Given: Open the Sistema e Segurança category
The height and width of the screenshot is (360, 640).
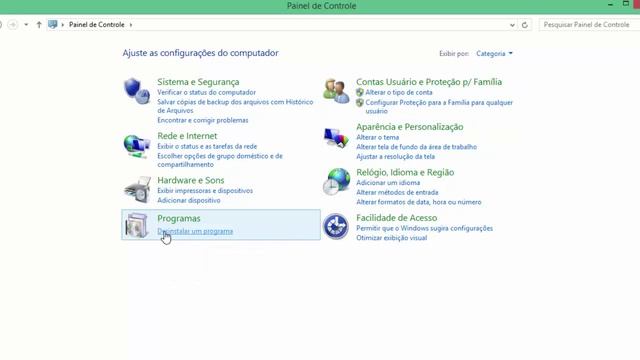Looking at the screenshot, I should pos(198,82).
